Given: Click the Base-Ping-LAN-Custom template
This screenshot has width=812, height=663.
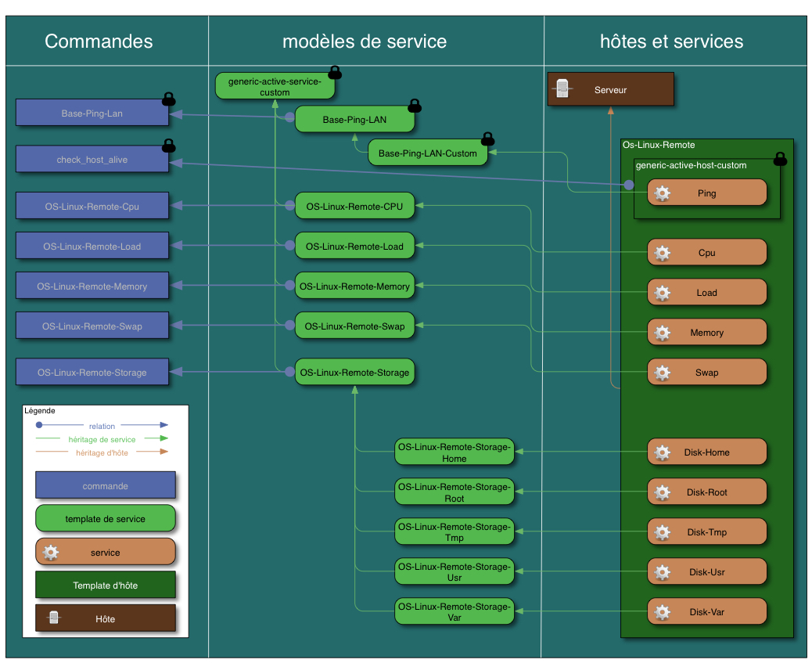Looking at the screenshot, I should pos(427,153).
